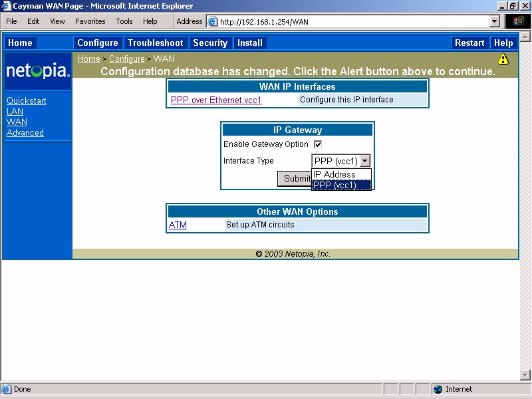Click the 'Set up ATM circuits' text
Viewport: 532px width, 399px height.
click(x=260, y=225)
